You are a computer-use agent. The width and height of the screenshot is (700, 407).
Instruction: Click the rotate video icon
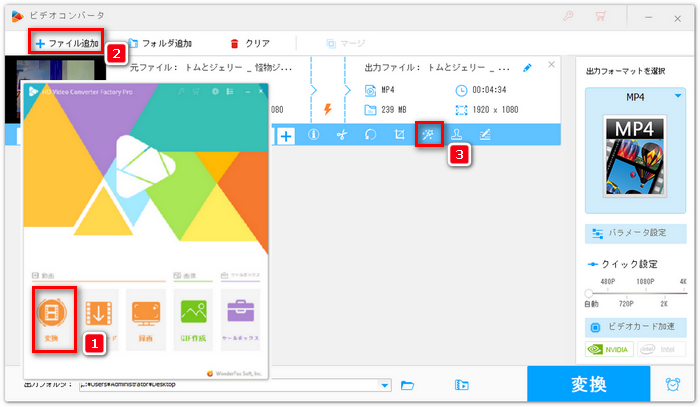pos(370,135)
